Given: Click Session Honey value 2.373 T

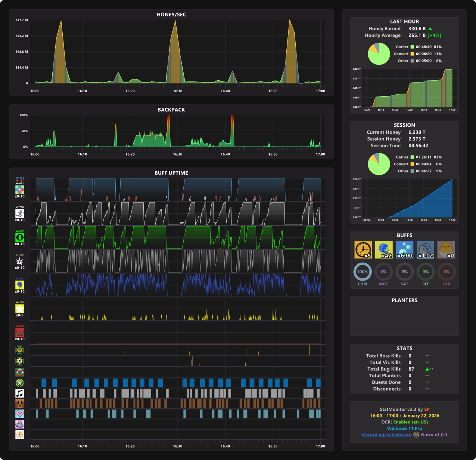Looking at the screenshot, I should tap(417, 139).
